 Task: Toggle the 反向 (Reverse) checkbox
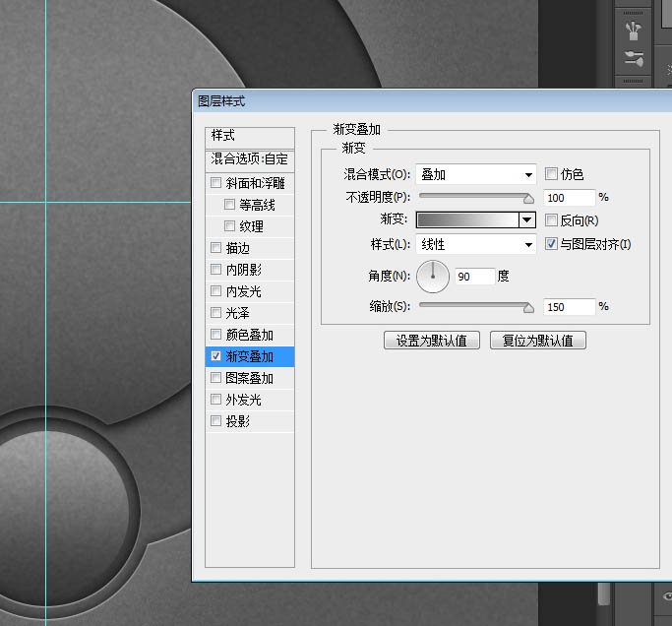[552, 220]
